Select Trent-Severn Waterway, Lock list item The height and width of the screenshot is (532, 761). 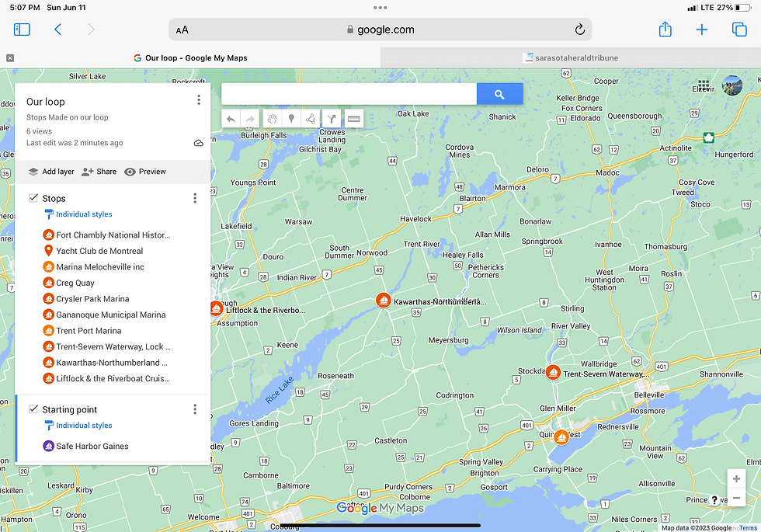tap(113, 346)
